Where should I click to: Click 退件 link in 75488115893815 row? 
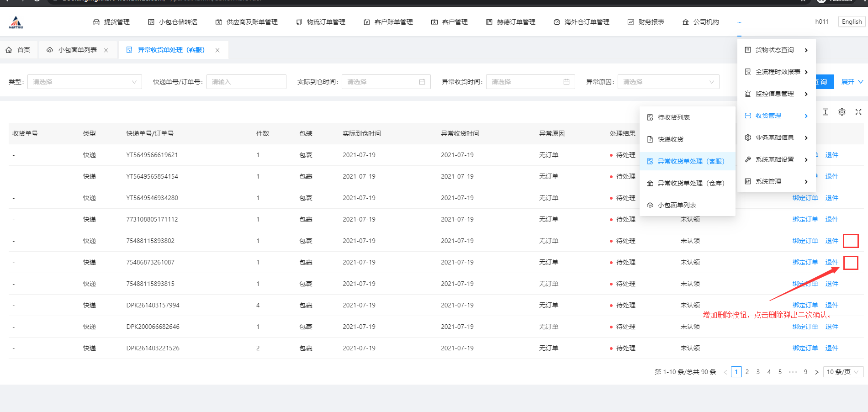click(x=831, y=284)
